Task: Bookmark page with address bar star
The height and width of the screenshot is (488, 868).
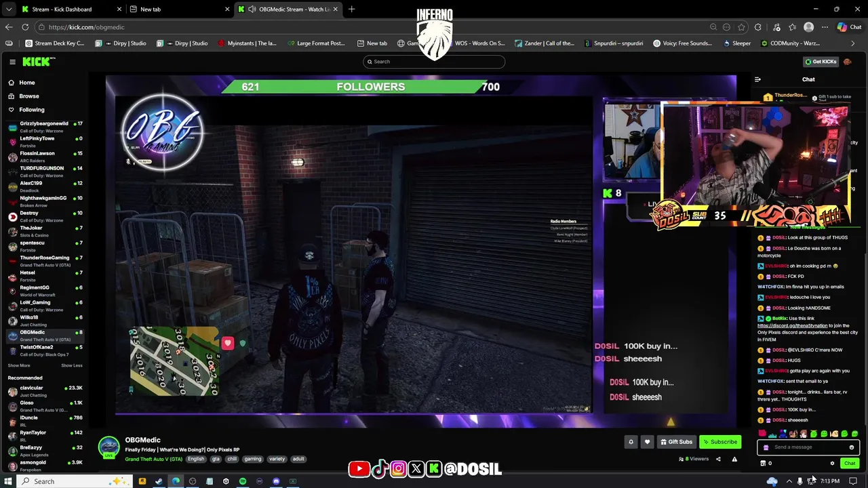Action: point(741,27)
